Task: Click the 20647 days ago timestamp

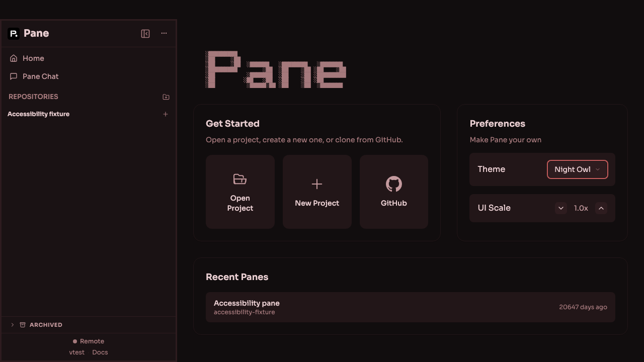Action: [583, 307]
